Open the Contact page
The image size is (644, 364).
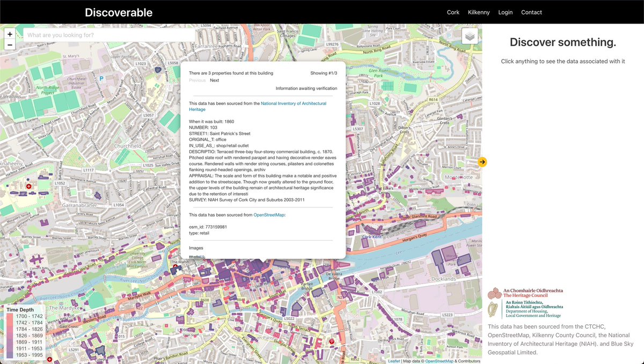[531, 12]
